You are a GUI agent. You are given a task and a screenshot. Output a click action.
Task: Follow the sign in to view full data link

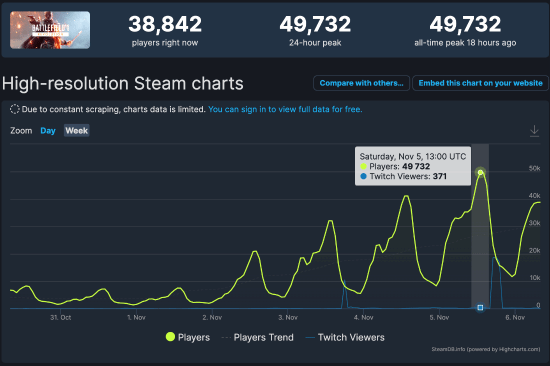click(x=285, y=109)
